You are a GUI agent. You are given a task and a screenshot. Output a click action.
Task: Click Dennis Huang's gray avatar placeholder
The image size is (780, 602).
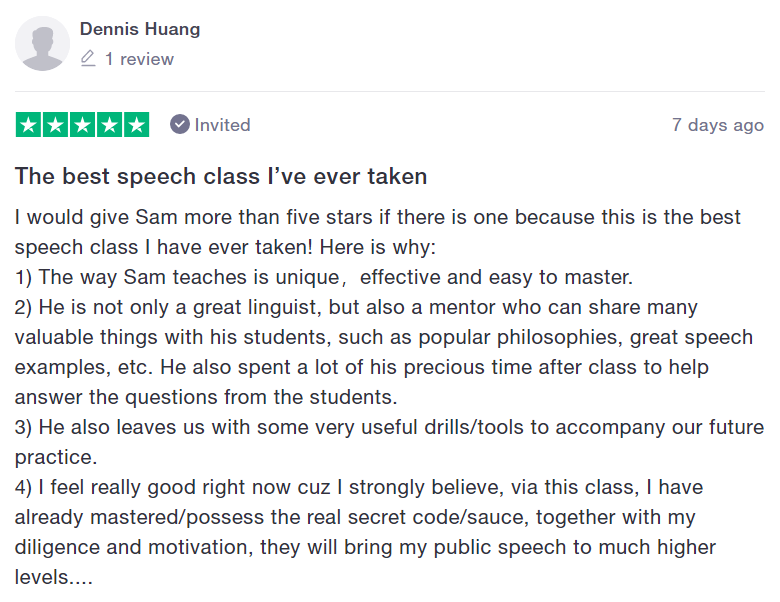42,44
